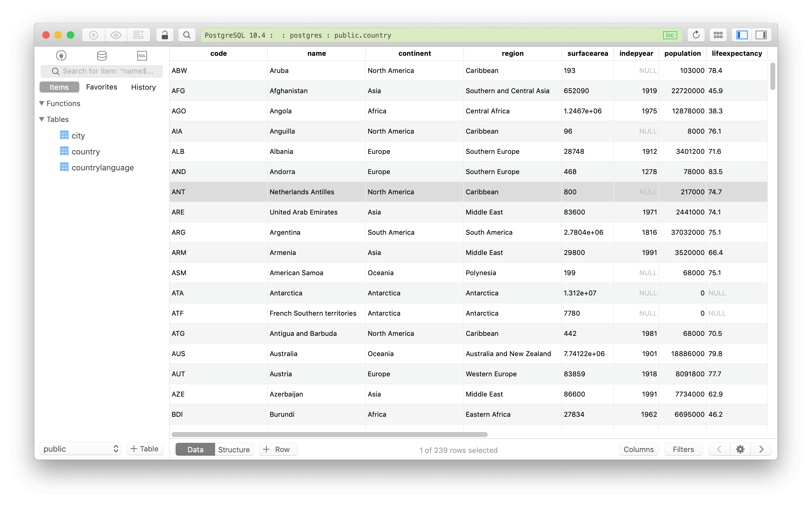Click the + Row button
This screenshot has width=812, height=505.
click(279, 450)
